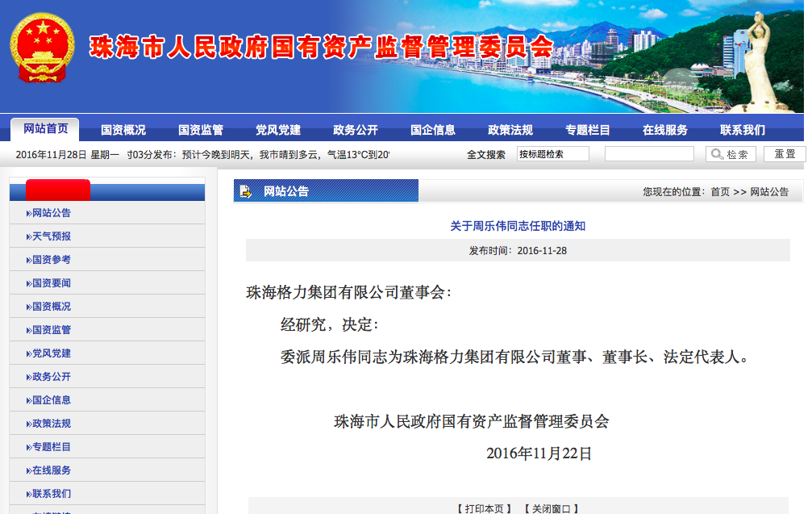Click the magnifier icon in 检索 button
Image resolution: width=812 pixels, height=514 pixels.
[x=717, y=154]
